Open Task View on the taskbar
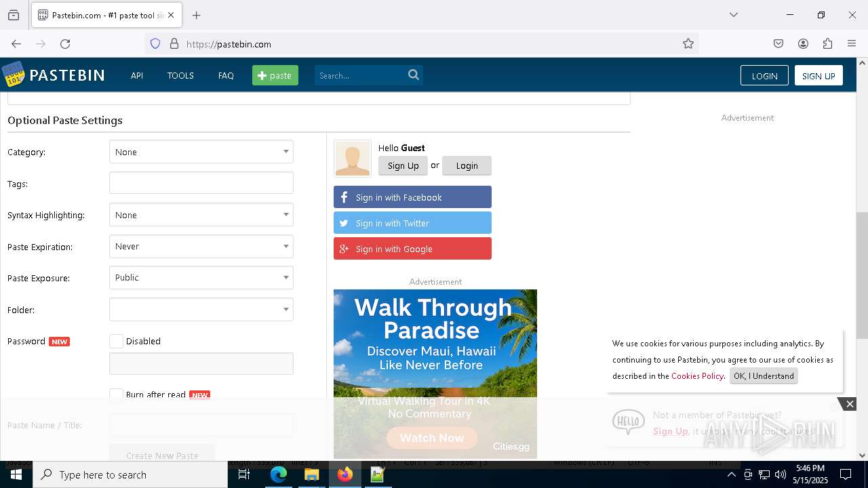The width and height of the screenshot is (868, 488). click(244, 474)
